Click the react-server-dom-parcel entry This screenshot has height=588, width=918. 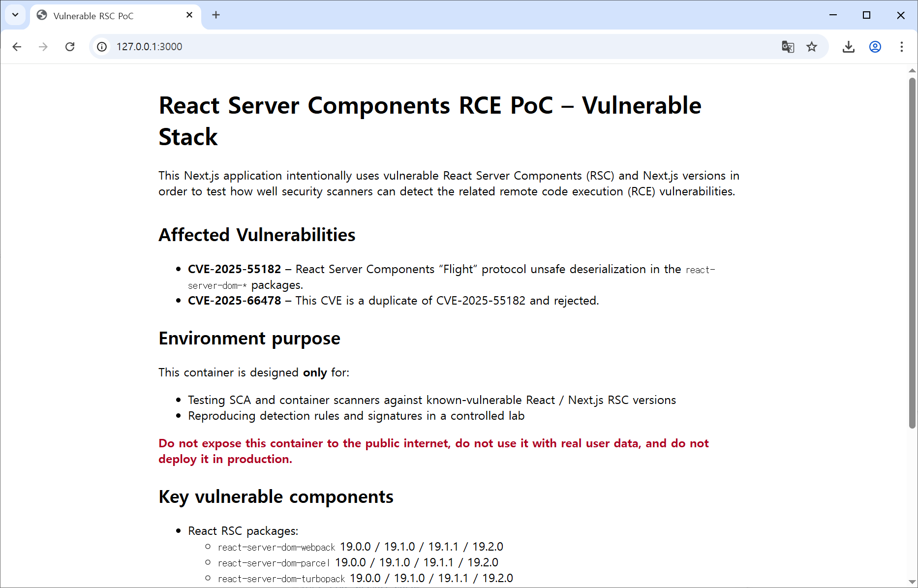coord(358,562)
